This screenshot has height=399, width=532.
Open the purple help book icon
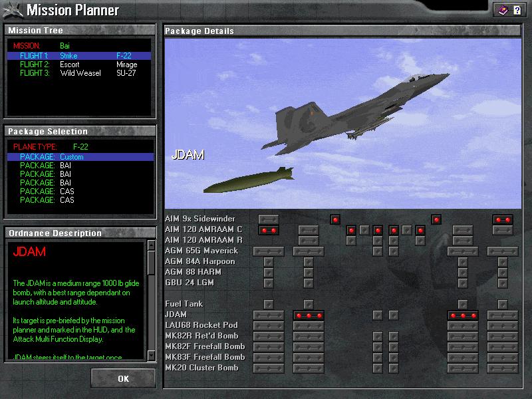pyautogui.click(x=503, y=10)
